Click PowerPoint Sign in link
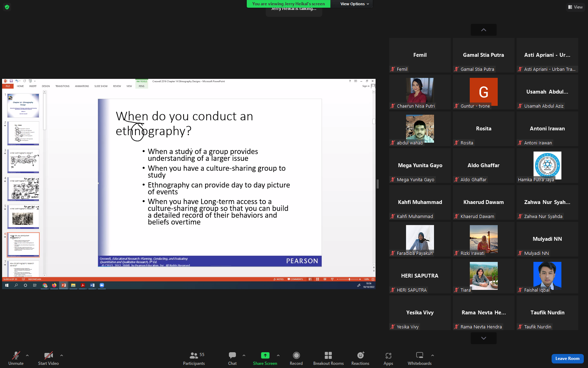The width and height of the screenshot is (588, 368). pyautogui.click(x=366, y=86)
